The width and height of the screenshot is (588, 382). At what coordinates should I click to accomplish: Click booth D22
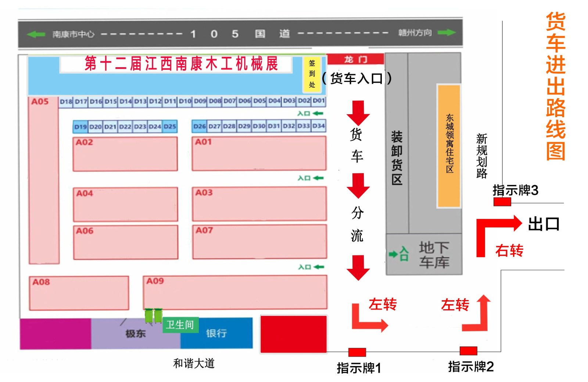(125, 126)
